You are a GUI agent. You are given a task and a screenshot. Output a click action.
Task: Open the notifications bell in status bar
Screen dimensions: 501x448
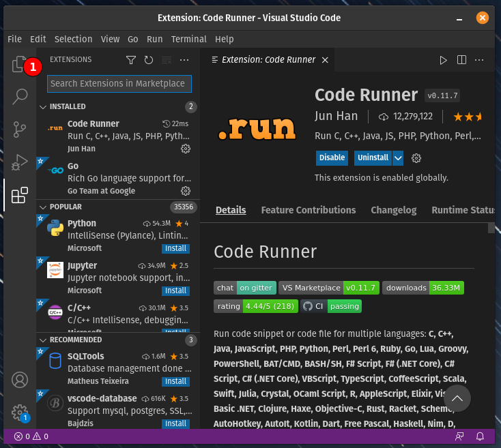480,436
